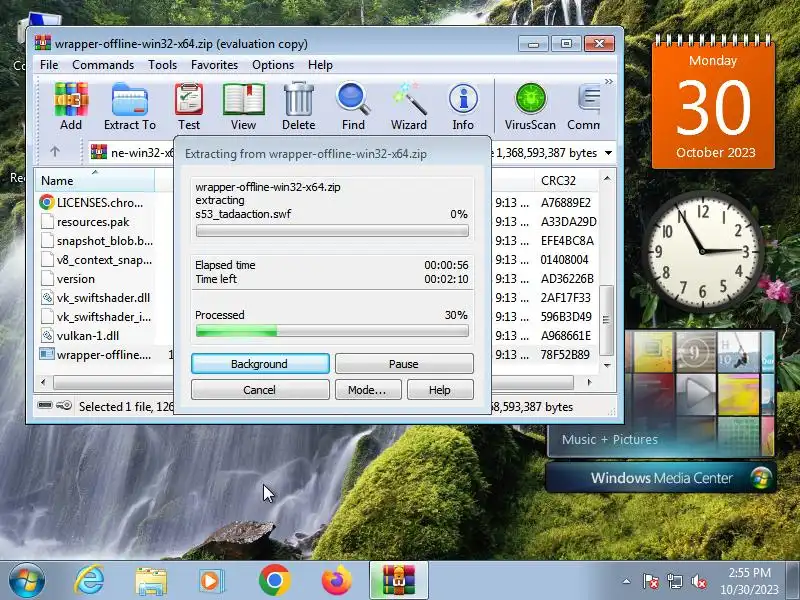
Task: Click the vulkan-1.dll file icon
Action: pyautogui.click(x=47, y=336)
